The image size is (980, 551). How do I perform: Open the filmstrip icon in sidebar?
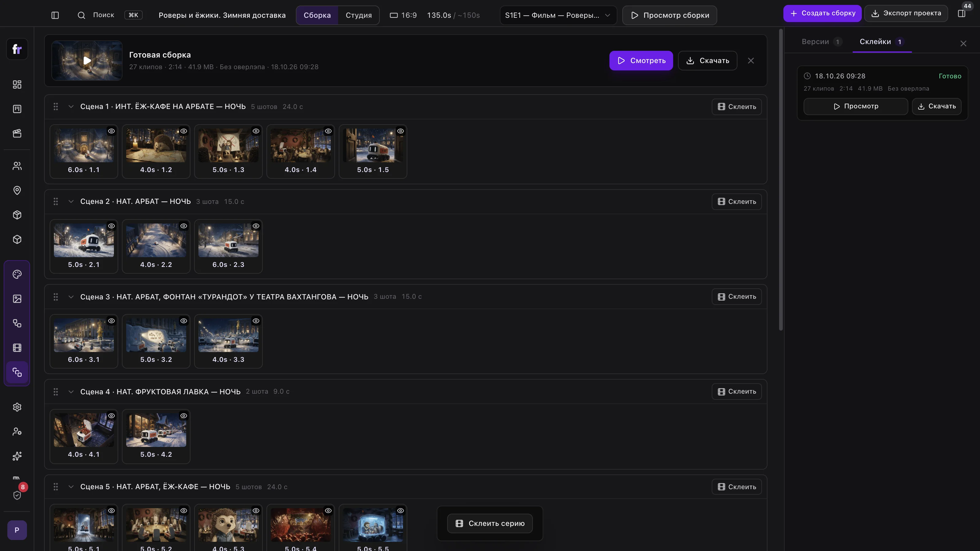pos(17,347)
